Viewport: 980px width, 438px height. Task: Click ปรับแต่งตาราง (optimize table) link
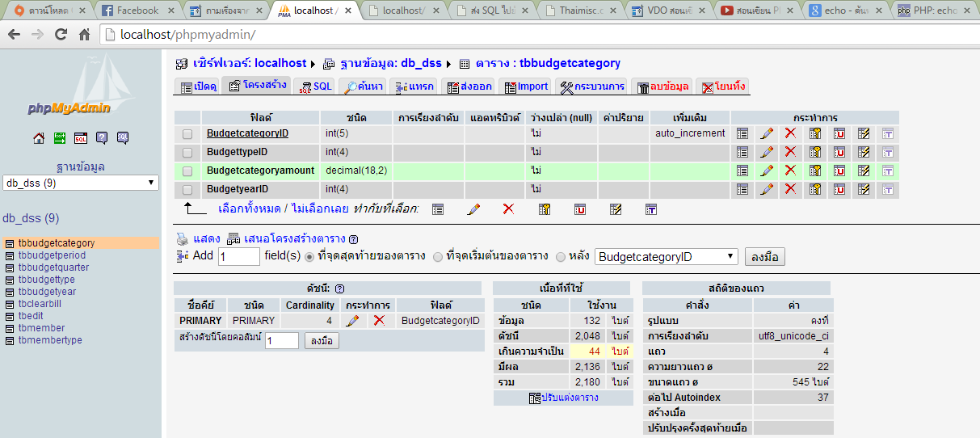pos(569,398)
